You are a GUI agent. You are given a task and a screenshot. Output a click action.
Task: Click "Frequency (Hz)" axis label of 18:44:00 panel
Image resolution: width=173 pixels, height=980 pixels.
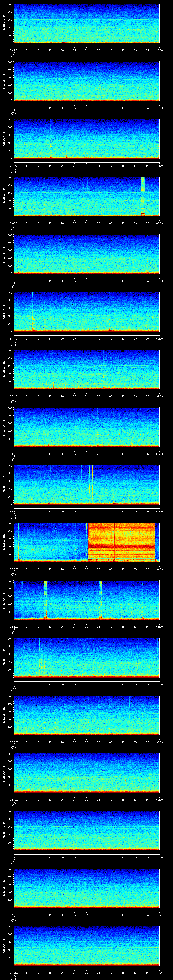[4, 24]
